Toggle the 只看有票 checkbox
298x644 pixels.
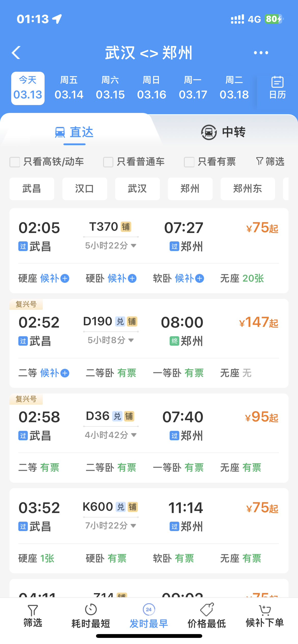[189, 162]
